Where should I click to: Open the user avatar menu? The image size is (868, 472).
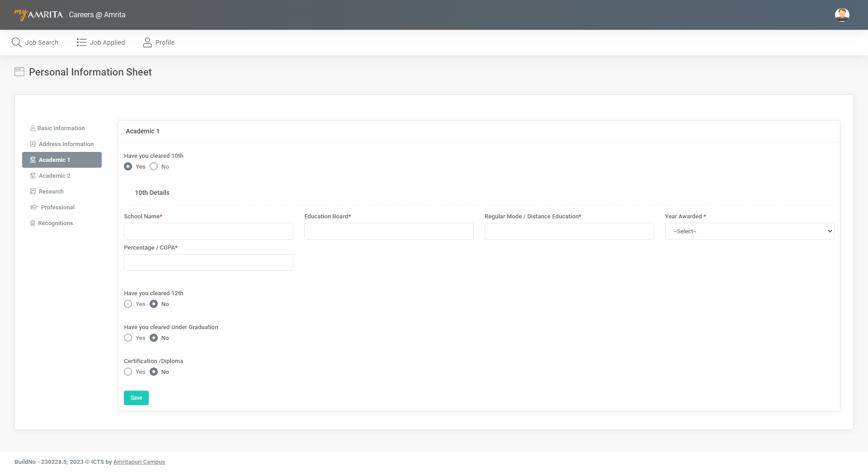[x=842, y=14]
